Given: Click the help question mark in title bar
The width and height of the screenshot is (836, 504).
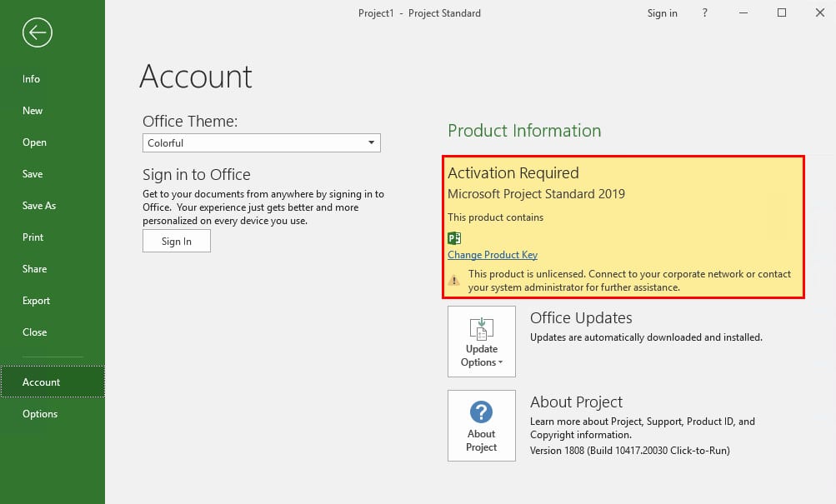Looking at the screenshot, I should click(705, 12).
